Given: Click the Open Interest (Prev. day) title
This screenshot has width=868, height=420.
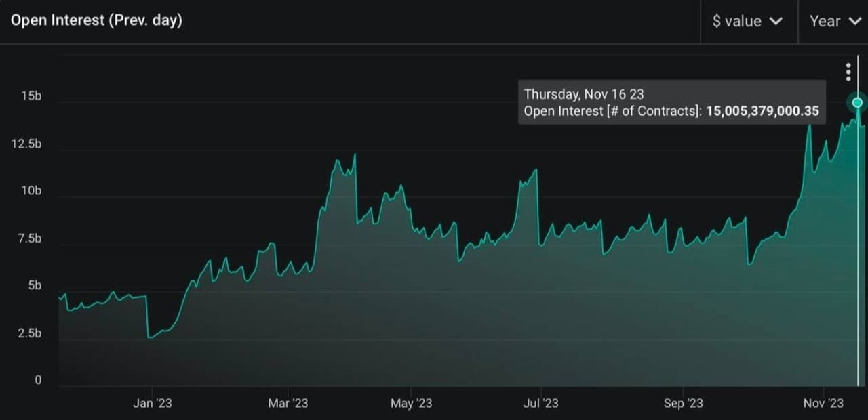Looking at the screenshot, I should pos(96,20).
